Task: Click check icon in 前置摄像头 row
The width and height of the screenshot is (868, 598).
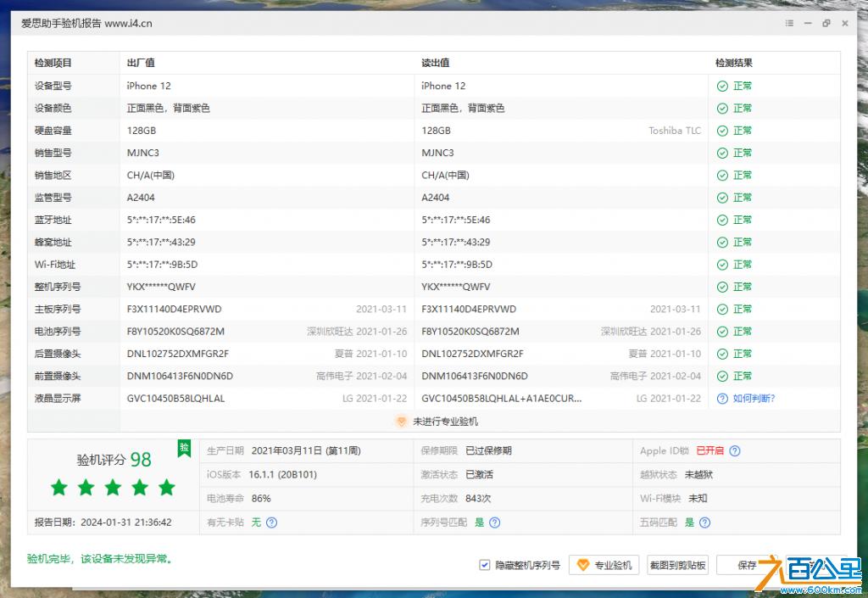Action: [722, 376]
